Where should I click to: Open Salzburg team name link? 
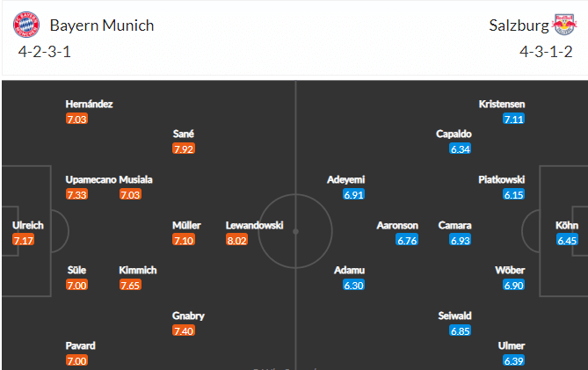pos(519,25)
